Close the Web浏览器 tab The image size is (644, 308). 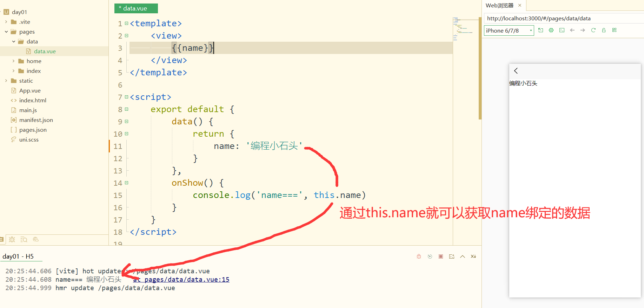click(520, 5)
